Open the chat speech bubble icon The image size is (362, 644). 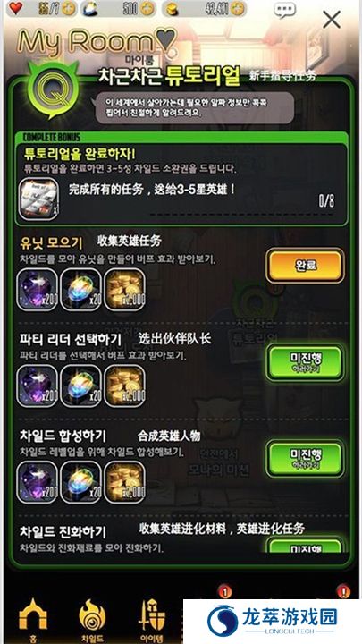(x=284, y=10)
